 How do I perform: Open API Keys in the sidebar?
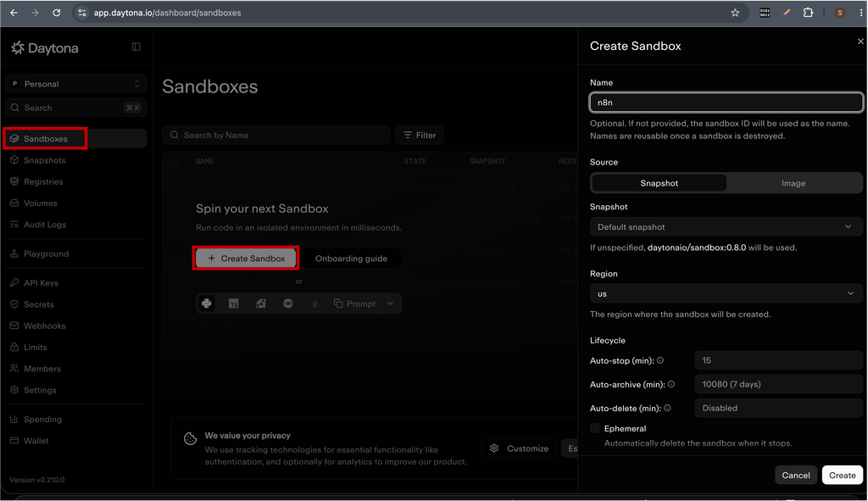coord(41,283)
